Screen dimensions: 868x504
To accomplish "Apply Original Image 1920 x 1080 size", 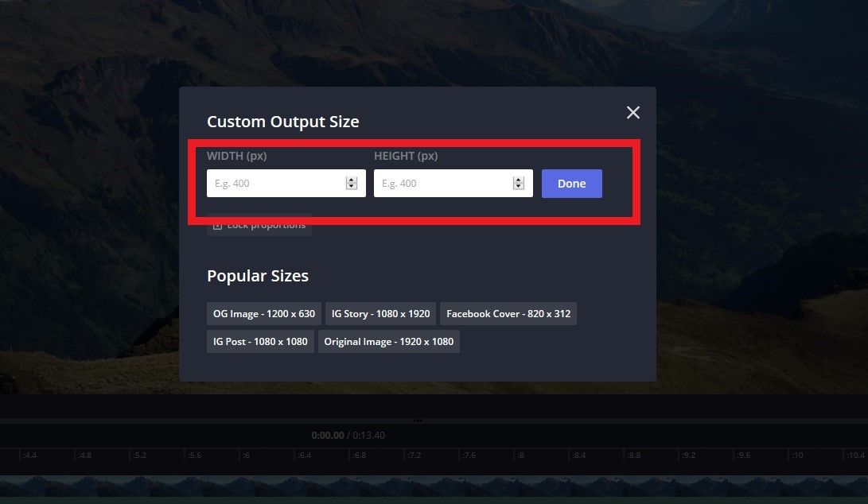I will click(x=388, y=342).
